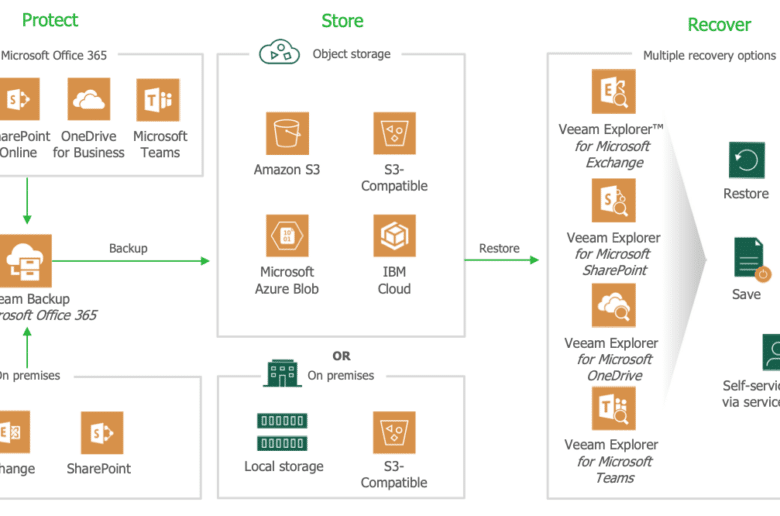780x516 pixels.
Task: Click the Microsoft Office 365 group label
Action: click(54, 55)
